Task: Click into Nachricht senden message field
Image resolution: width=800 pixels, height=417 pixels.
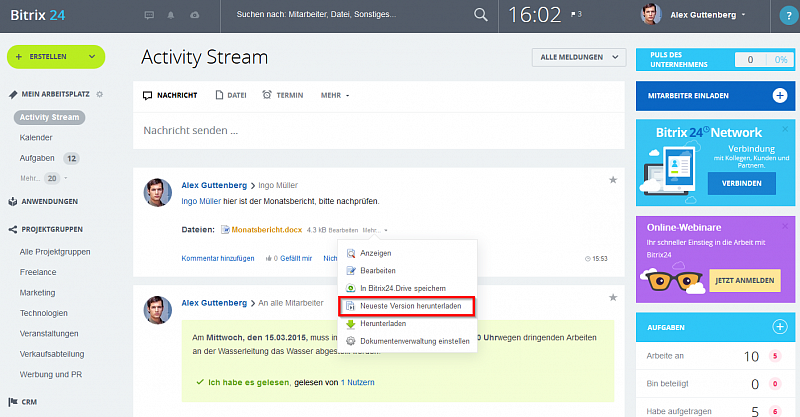Action: [379, 131]
